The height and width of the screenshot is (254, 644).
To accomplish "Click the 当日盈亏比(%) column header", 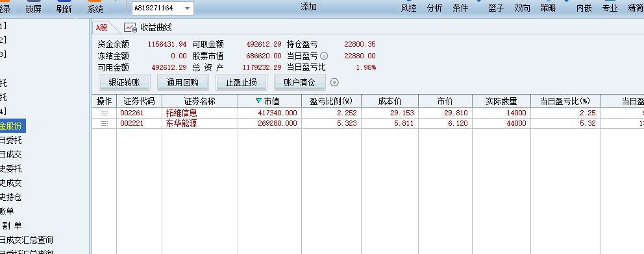I will click(x=565, y=101).
